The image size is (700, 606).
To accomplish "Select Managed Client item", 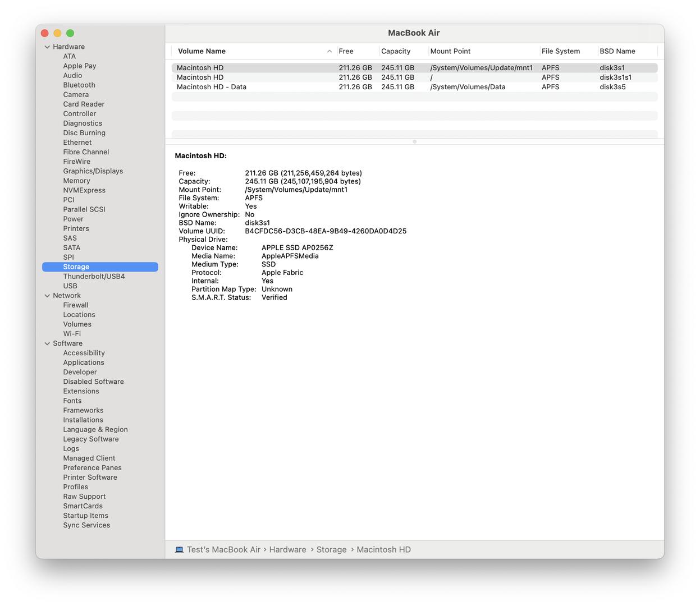I will click(89, 458).
